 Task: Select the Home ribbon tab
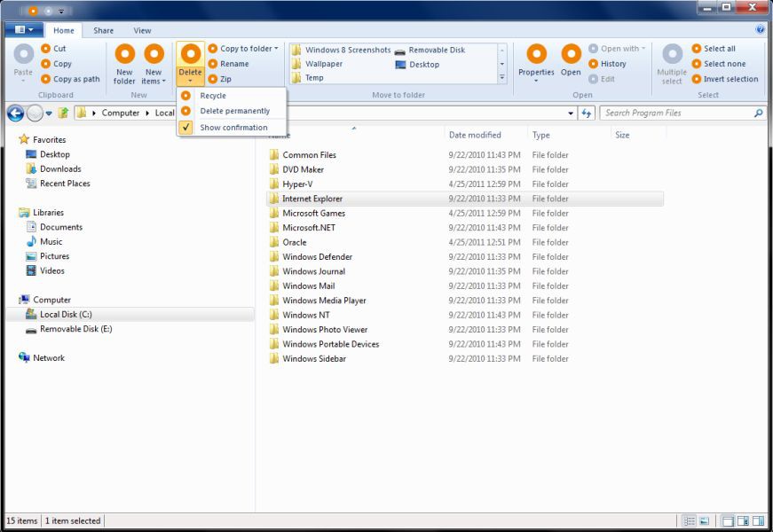pos(64,30)
